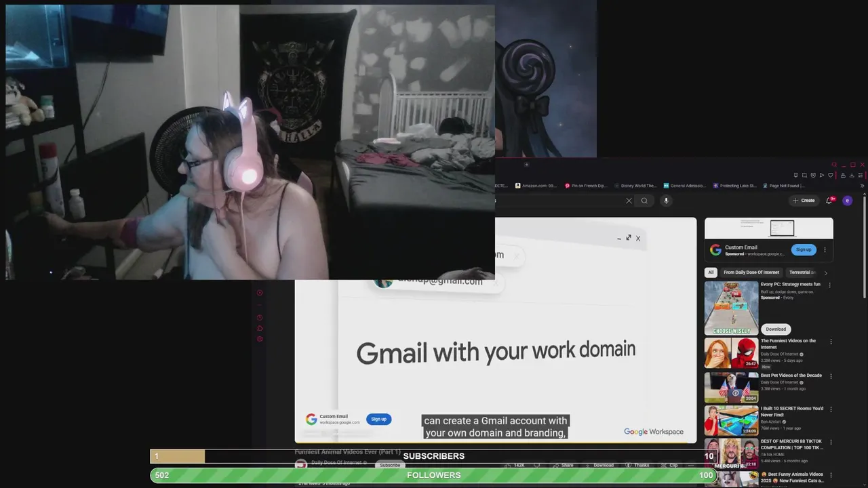This screenshot has height=488, width=868.
Task: Open options for Custom Email sponsored ad
Action: pos(825,249)
